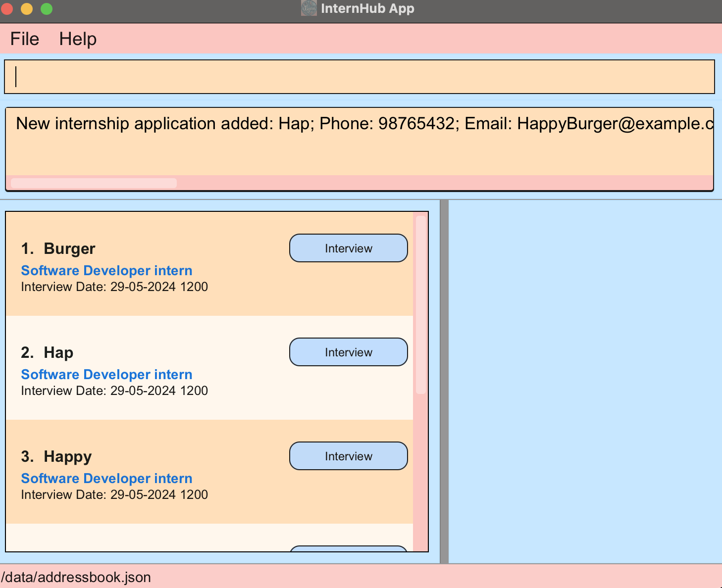Select the Hap application name
722x588 pixels.
click(58, 352)
